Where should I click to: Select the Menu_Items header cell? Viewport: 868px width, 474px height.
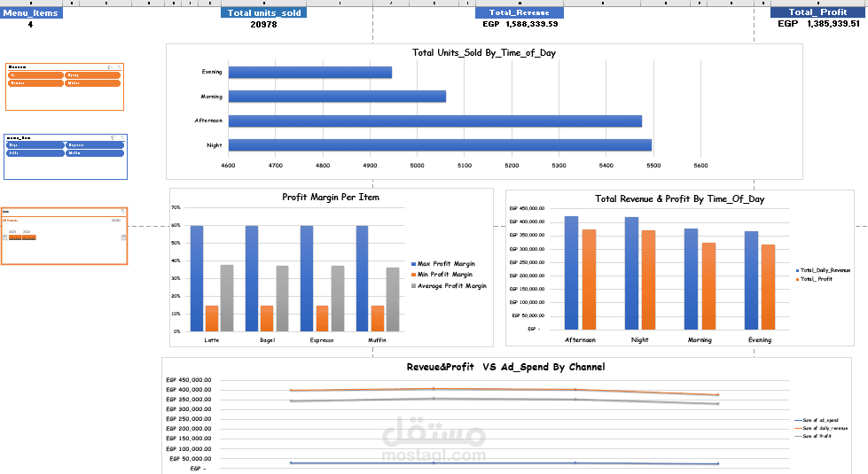[31, 12]
